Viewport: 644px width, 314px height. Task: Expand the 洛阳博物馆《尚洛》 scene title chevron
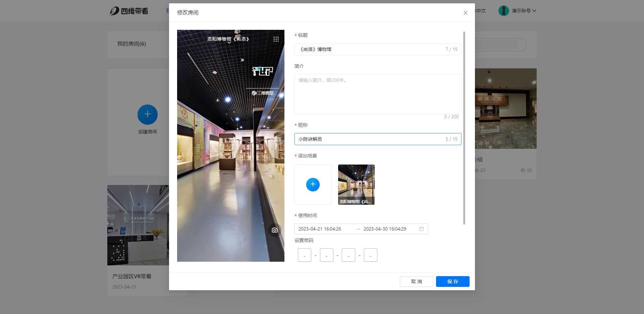[x=229, y=43]
